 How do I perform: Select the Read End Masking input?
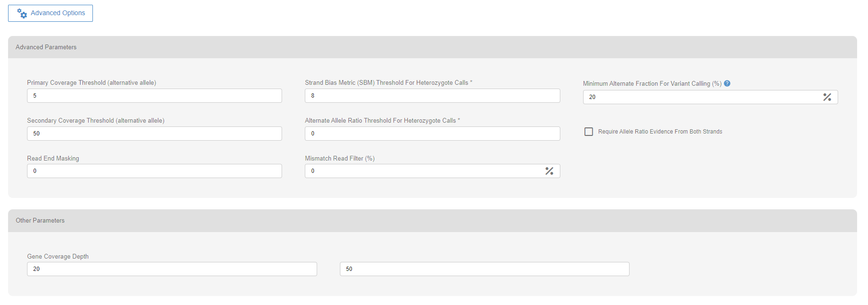(x=154, y=171)
